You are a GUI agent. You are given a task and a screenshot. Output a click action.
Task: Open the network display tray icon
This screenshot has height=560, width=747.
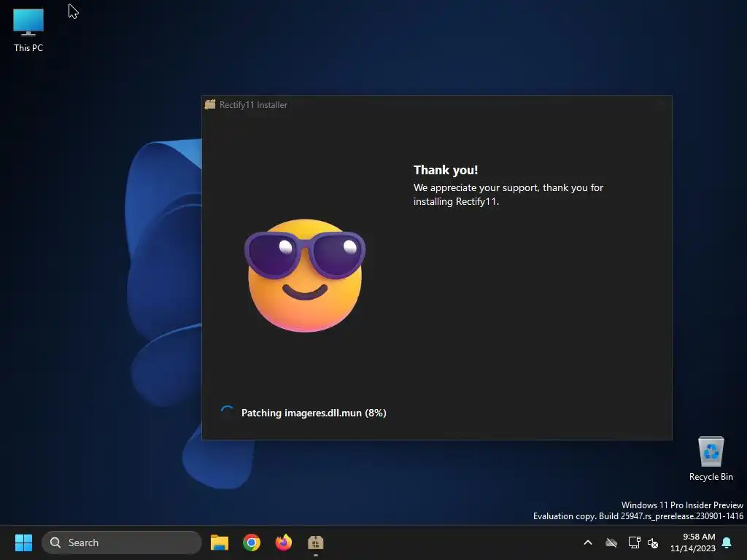coord(634,542)
